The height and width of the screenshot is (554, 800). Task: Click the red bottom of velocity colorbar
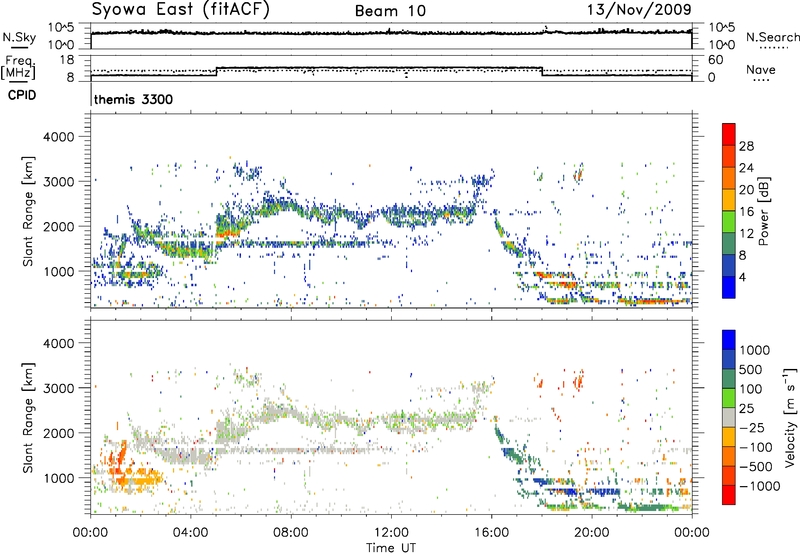coord(729,495)
